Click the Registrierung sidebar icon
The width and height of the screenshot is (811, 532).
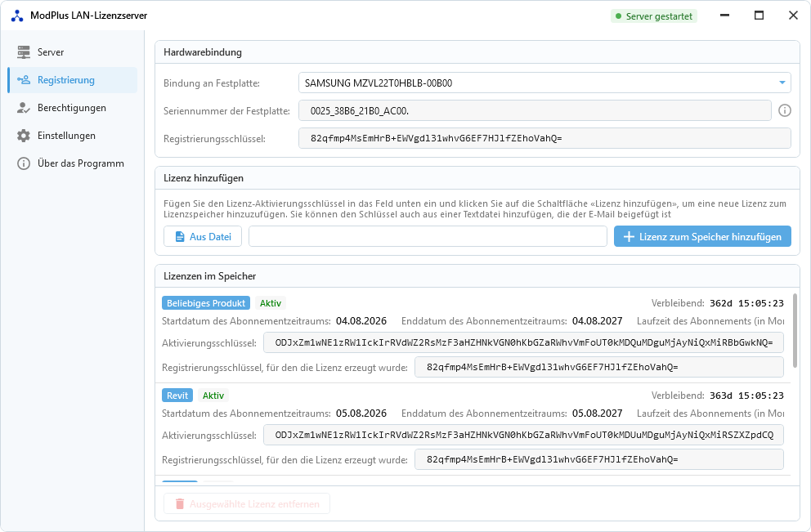pyautogui.click(x=23, y=80)
